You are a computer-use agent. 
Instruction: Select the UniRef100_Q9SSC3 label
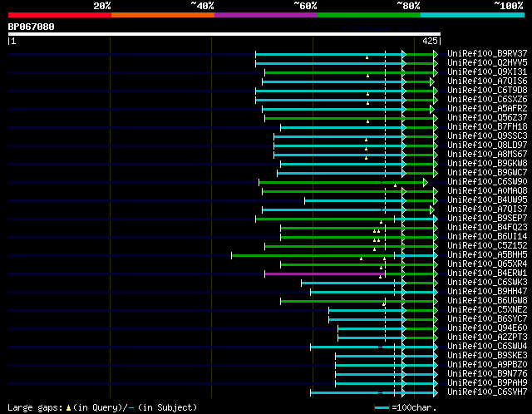pos(487,136)
